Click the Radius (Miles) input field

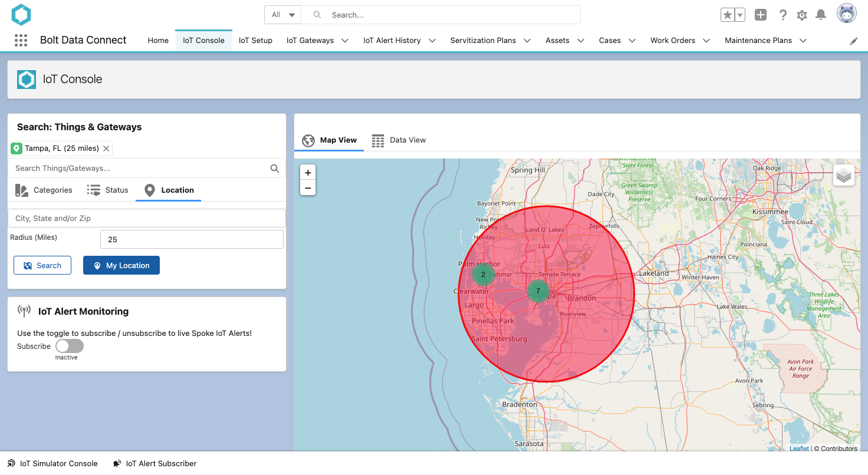(192, 239)
